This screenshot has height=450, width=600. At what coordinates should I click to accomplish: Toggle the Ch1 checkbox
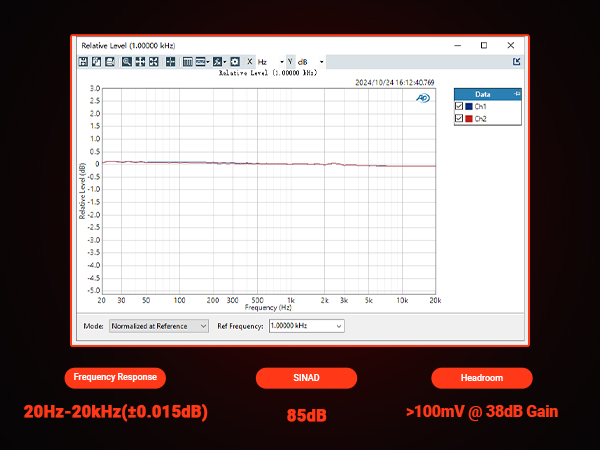(x=459, y=106)
